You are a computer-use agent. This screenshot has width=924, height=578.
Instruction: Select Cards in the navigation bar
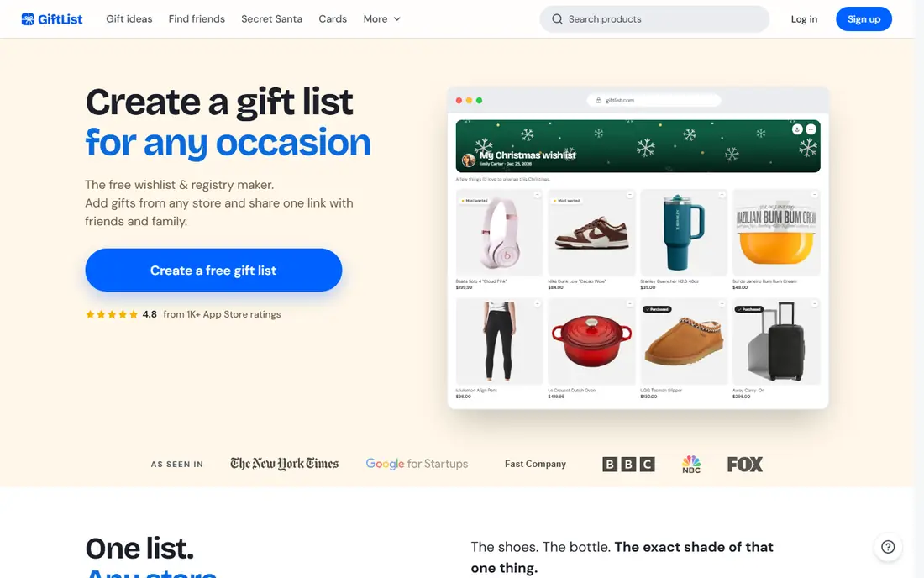click(x=333, y=18)
